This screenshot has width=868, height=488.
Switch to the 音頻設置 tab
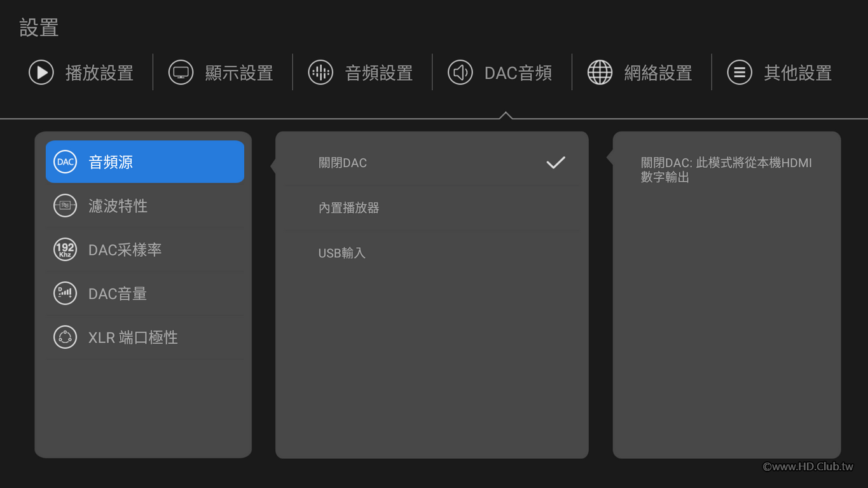pos(361,72)
